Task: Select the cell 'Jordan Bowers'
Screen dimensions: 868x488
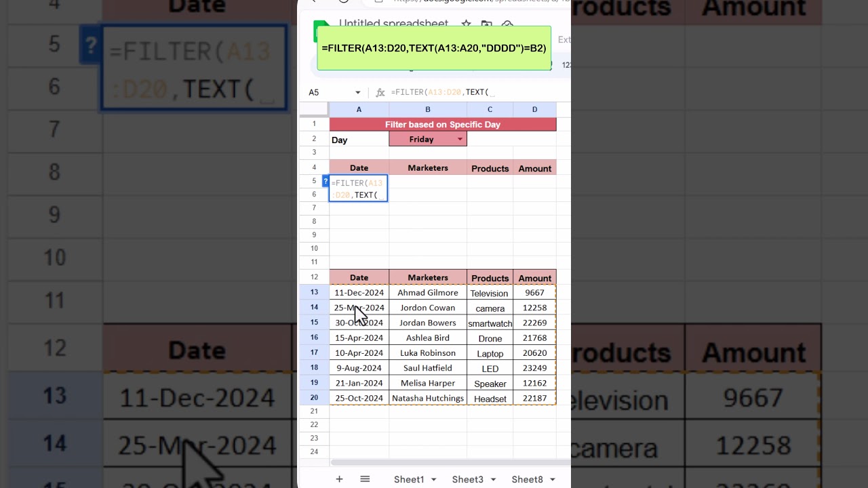Action: tap(428, 323)
